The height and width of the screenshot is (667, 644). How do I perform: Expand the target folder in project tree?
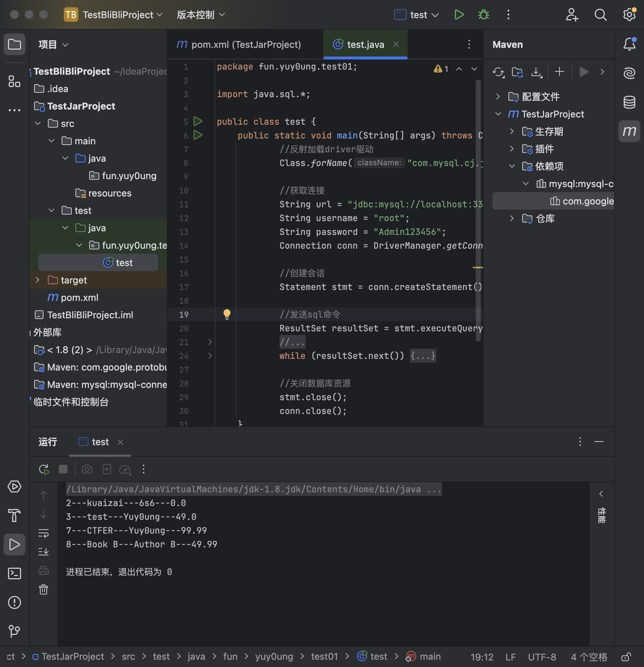[38, 280]
